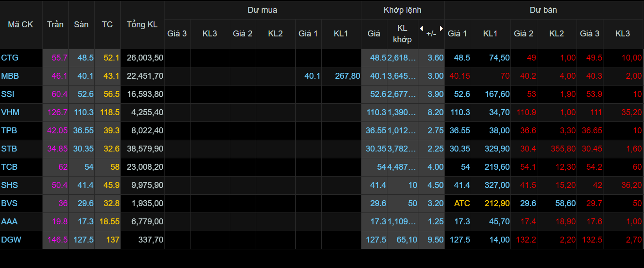Click the left arrow beside +/- header
The image size is (644, 268).
pos(421,29)
